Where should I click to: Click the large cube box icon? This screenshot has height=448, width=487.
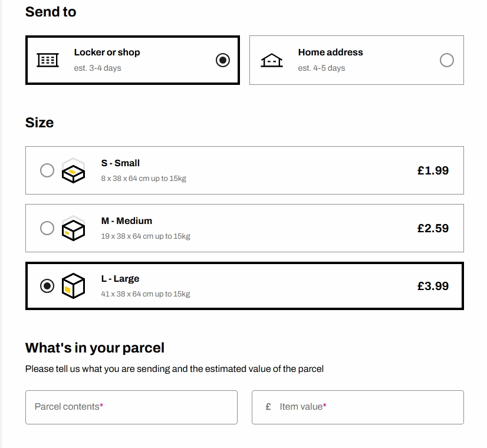[x=73, y=286]
